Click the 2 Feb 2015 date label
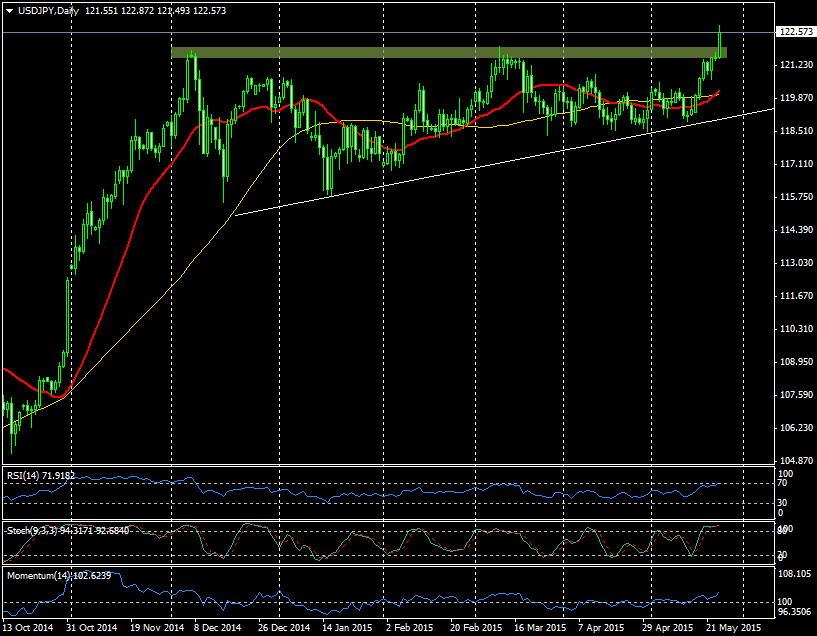 pos(411,628)
